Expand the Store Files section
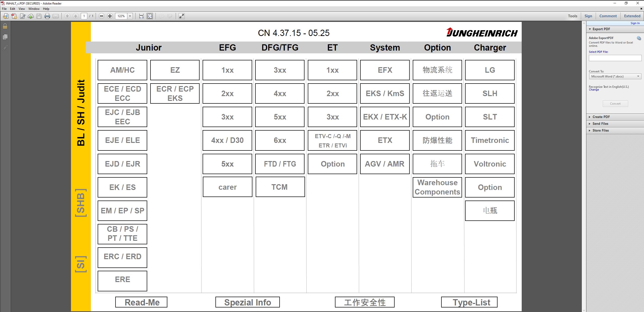The width and height of the screenshot is (644, 312). click(600, 130)
